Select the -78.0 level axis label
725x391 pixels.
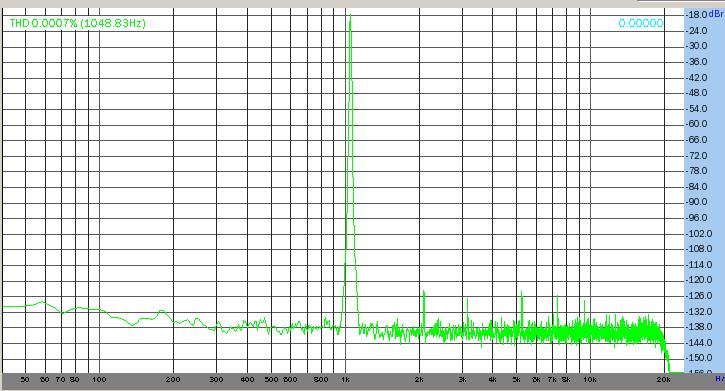tap(696, 171)
